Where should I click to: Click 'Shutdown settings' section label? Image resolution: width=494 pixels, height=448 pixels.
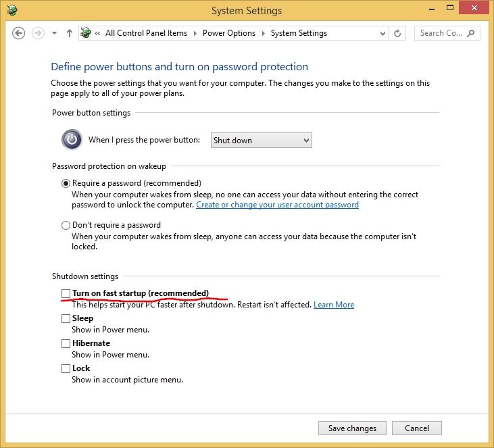[x=85, y=276]
